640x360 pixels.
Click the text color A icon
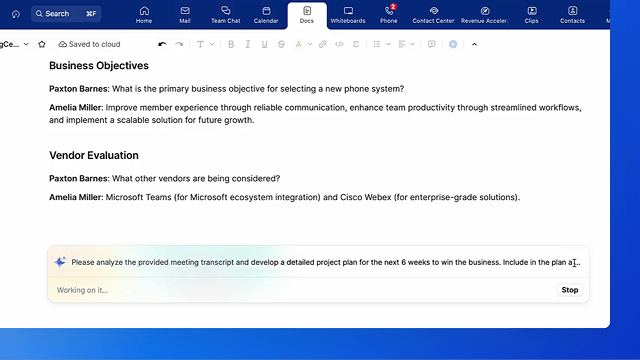(x=298, y=44)
